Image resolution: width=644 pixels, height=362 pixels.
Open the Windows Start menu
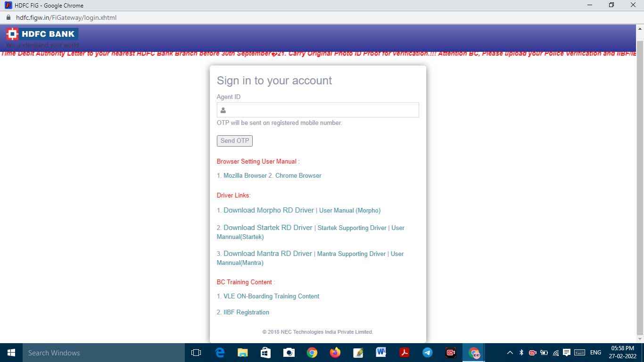11,353
